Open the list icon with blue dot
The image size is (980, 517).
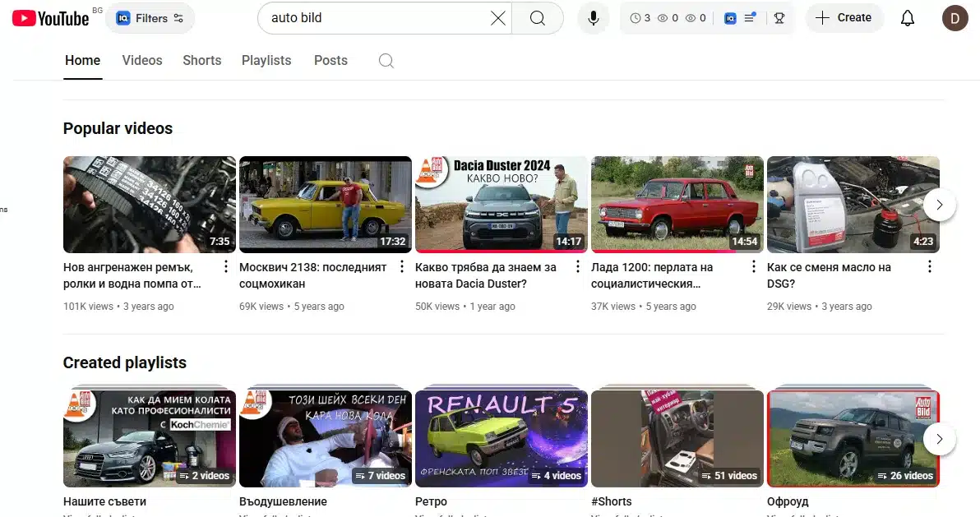click(750, 18)
